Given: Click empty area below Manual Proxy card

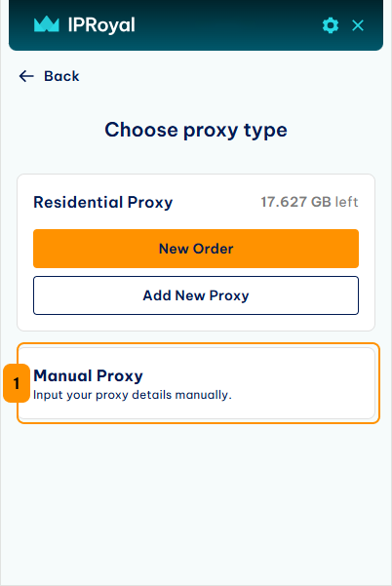Looking at the screenshot, I should coord(196,501).
